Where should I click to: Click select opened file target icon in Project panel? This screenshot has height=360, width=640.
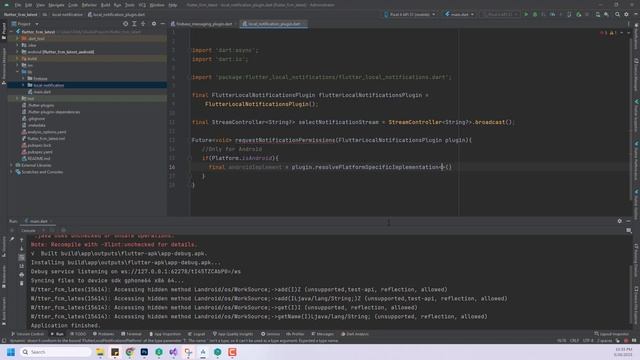125,24
